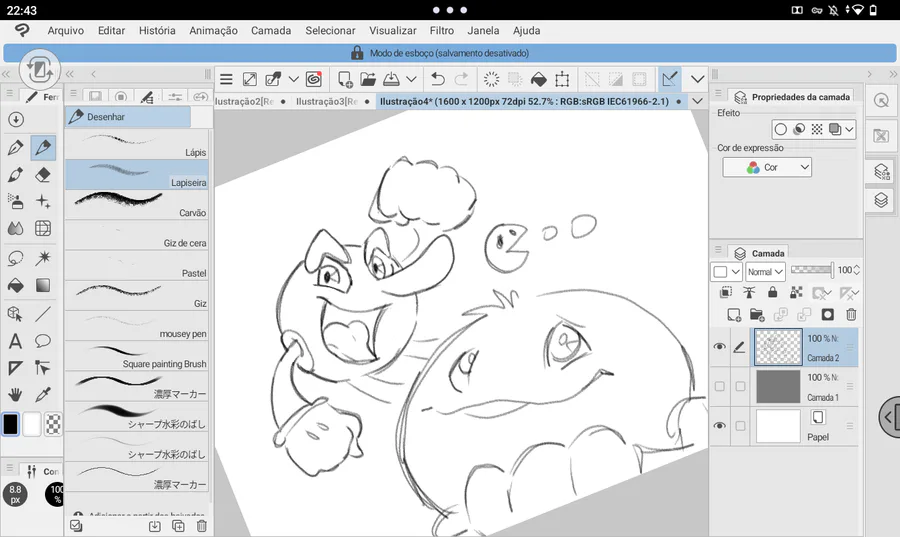Click the Undo arrow in command bar
The image size is (900, 537).
pyautogui.click(x=438, y=79)
